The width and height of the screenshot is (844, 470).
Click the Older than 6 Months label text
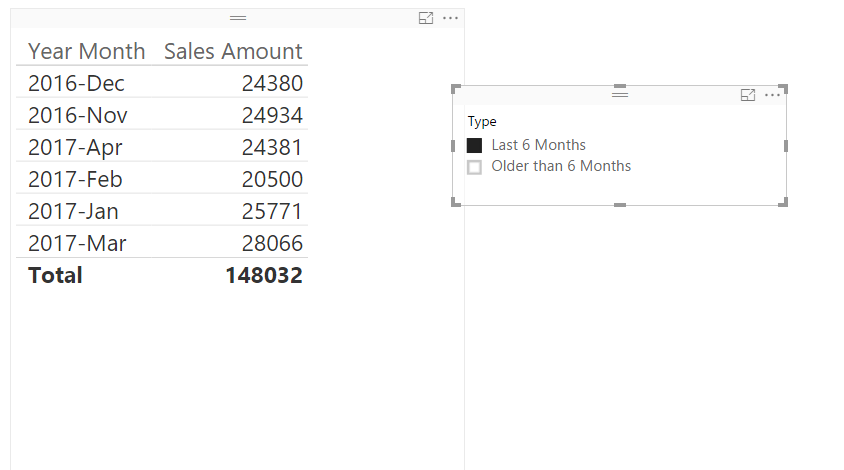pos(561,166)
